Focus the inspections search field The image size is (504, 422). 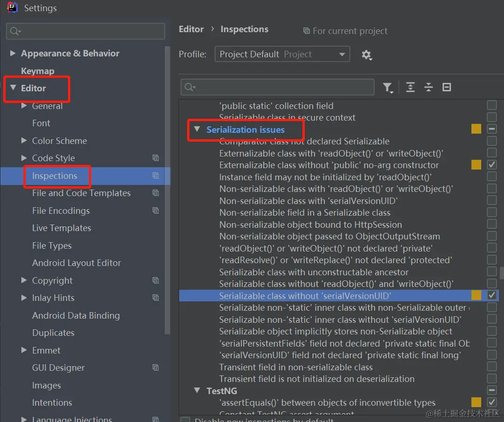pyautogui.click(x=277, y=87)
